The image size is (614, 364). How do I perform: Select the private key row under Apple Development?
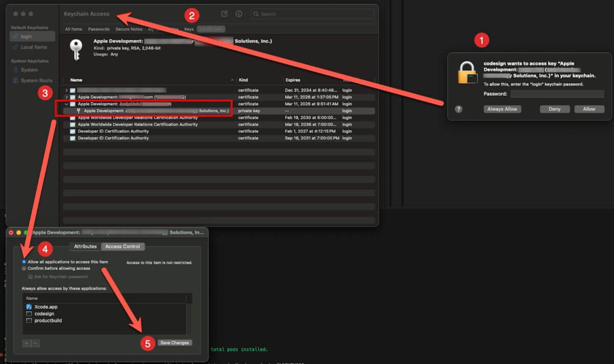(219, 110)
